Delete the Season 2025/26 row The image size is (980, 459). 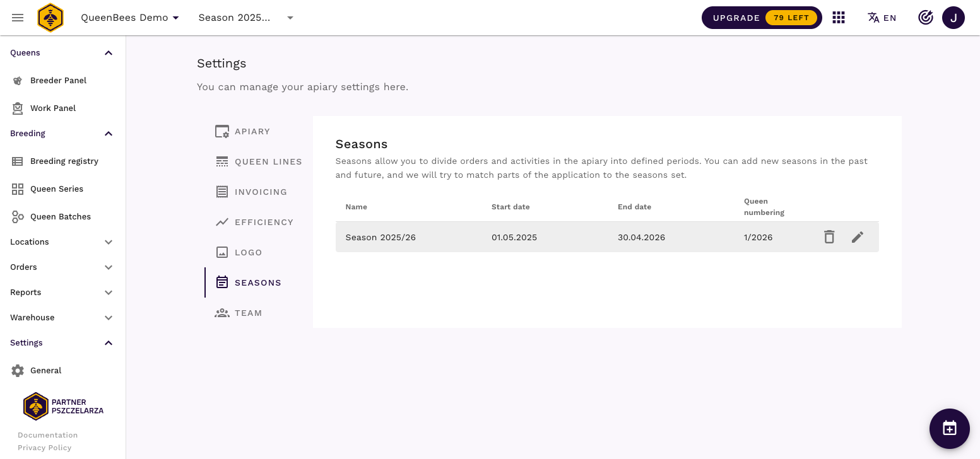click(829, 237)
